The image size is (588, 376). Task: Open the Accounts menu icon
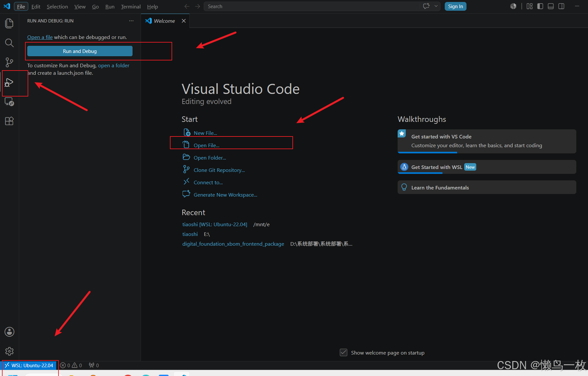click(9, 332)
